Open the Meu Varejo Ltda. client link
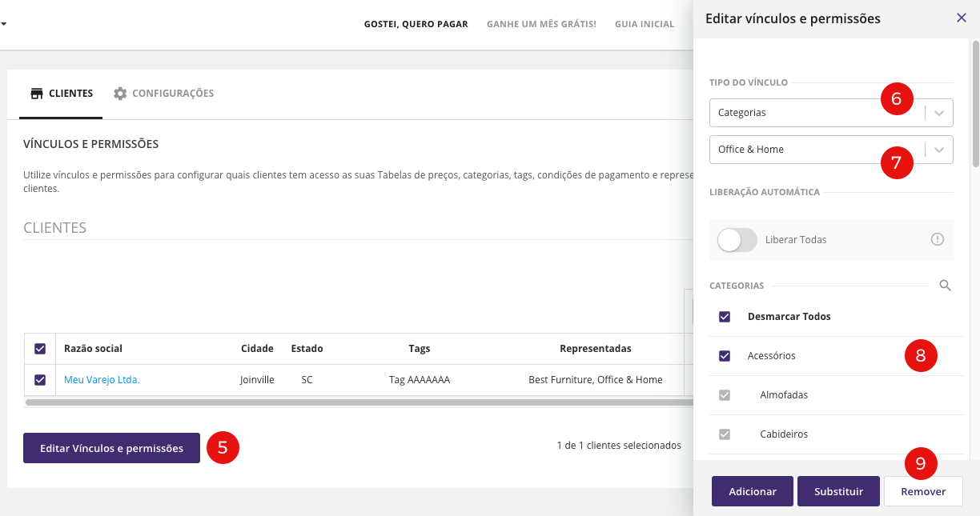This screenshot has width=980, height=516. coord(102,380)
